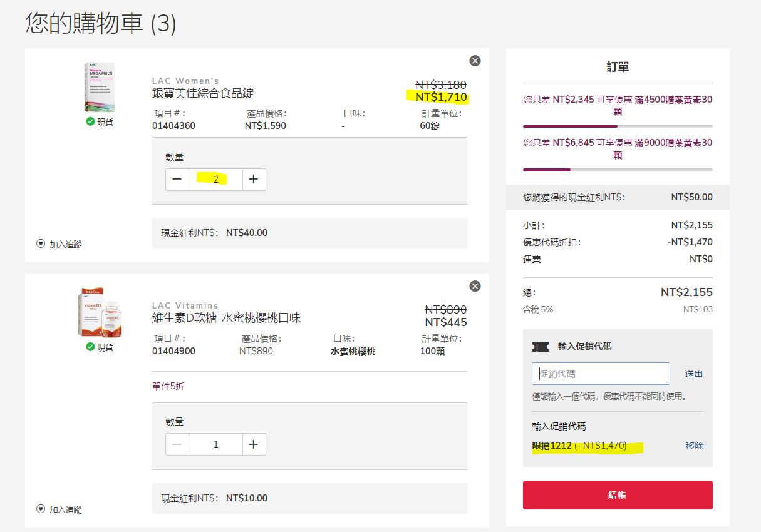
Task: Select the struck-through price NT$3,180
Action: coord(441,84)
